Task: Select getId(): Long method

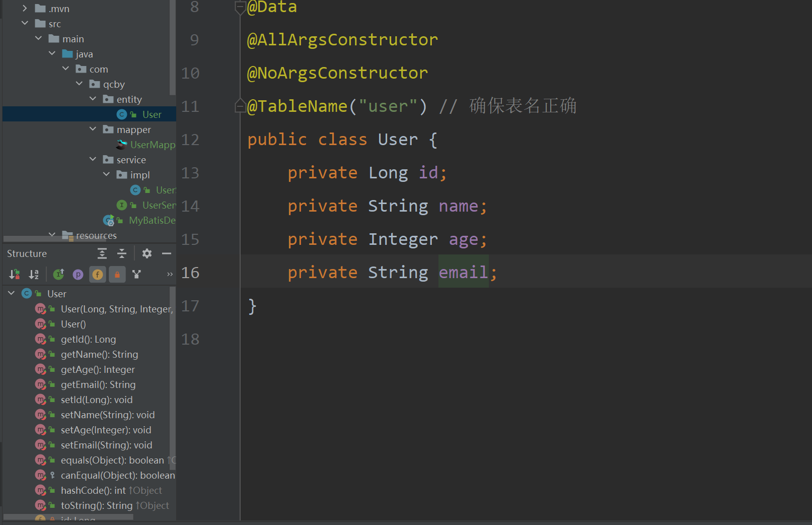Action: click(x=88, y=339)
